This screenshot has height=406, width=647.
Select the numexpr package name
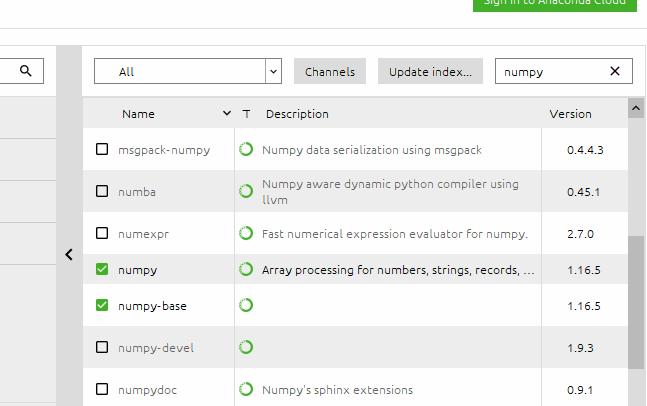pos(143,234)
